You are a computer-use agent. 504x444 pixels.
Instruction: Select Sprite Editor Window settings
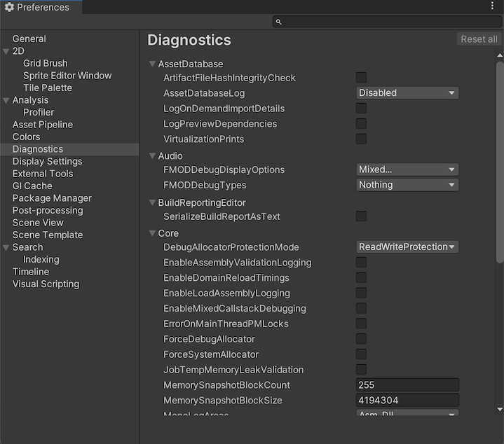pos(67,76)
